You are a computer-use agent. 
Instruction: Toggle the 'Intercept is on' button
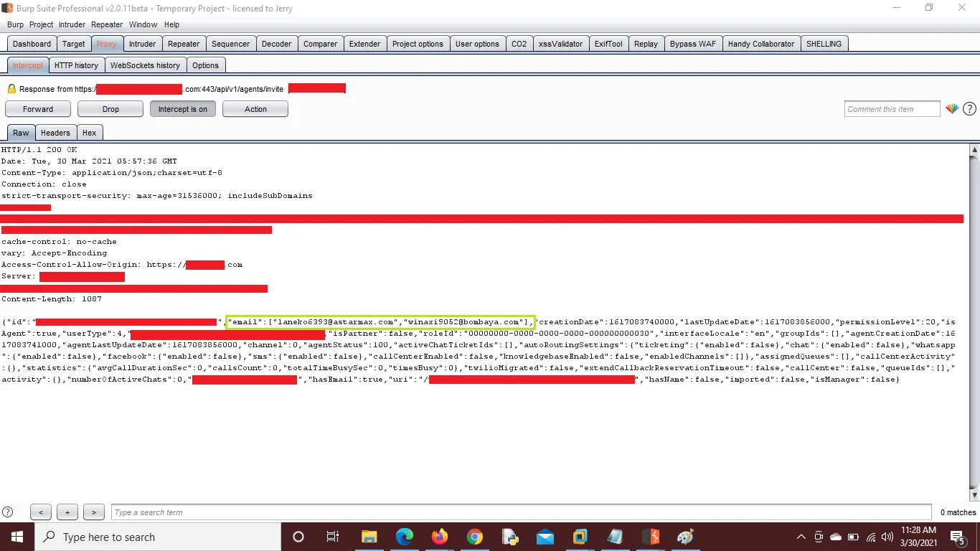tap(182, 109)
